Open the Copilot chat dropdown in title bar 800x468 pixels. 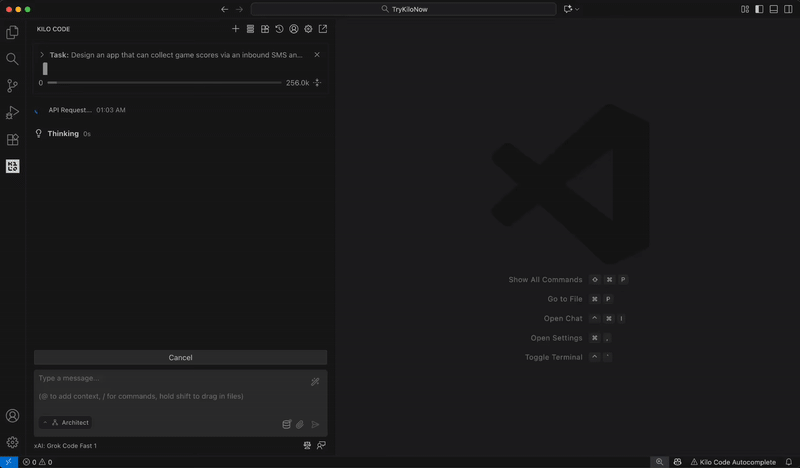571,9
